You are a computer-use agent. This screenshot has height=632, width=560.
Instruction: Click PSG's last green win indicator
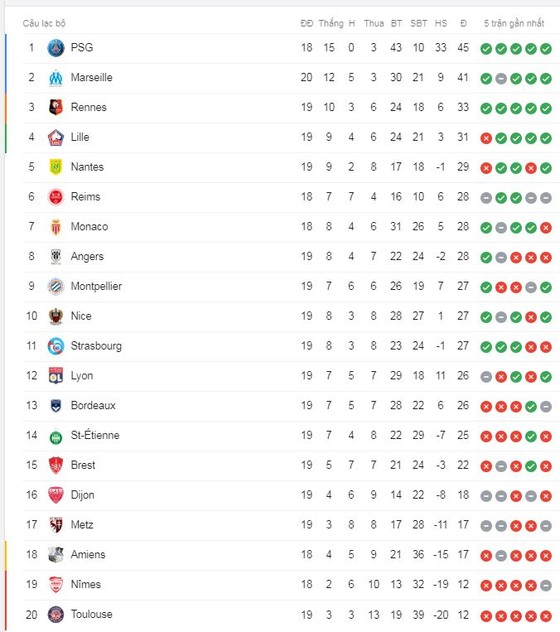pyautogui.click(x=546, y=49)
